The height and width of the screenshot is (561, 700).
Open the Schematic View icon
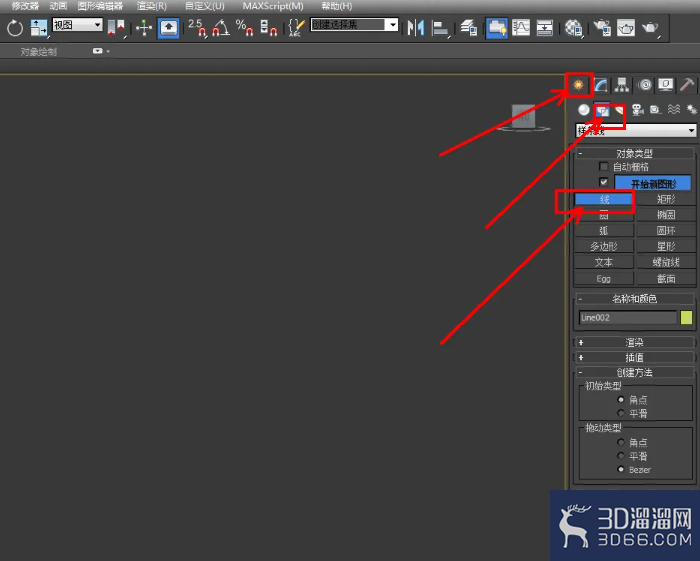(545, 28)
